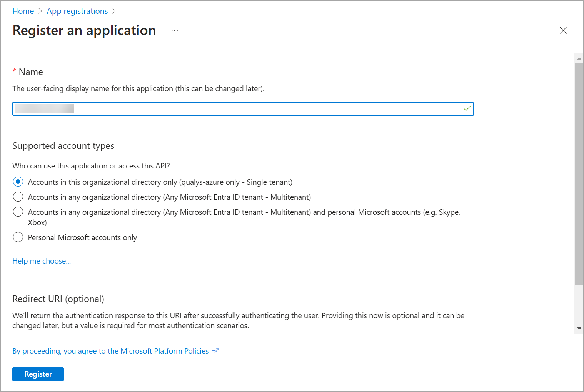This screenshot has height=392, width=584.
Task: Go to Home breadcrumb
Action: point(23,11)
